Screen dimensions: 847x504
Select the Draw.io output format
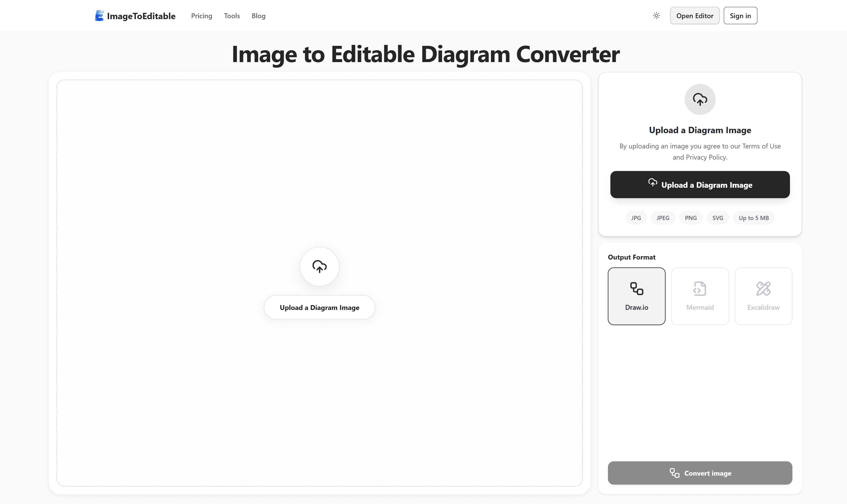click(x=636, y=296)
